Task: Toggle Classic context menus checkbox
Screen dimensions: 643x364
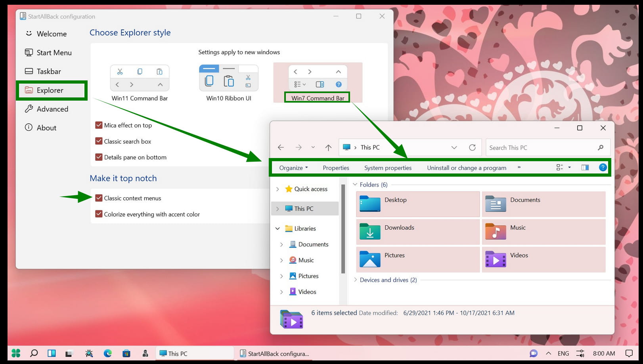Action: pos(99,198)
